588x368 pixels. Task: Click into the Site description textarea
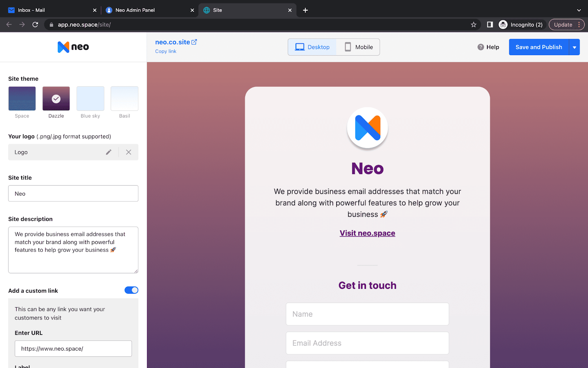point(73,250)
